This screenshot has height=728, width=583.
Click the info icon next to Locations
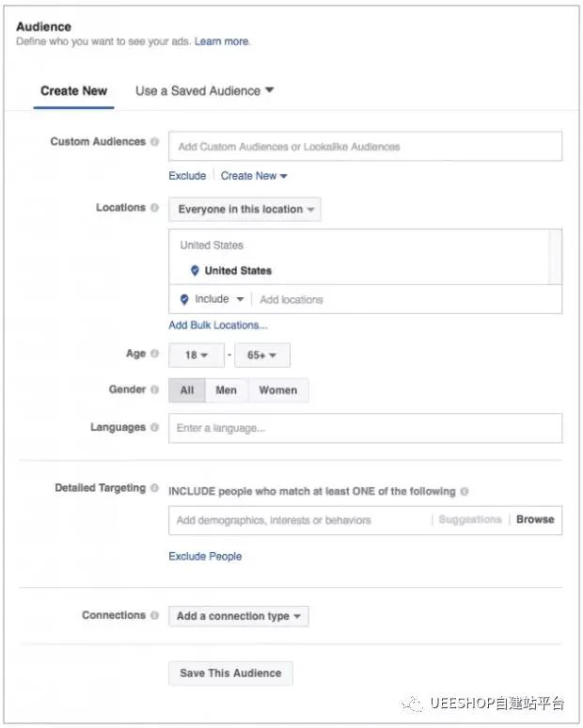(x=154, y=208)
